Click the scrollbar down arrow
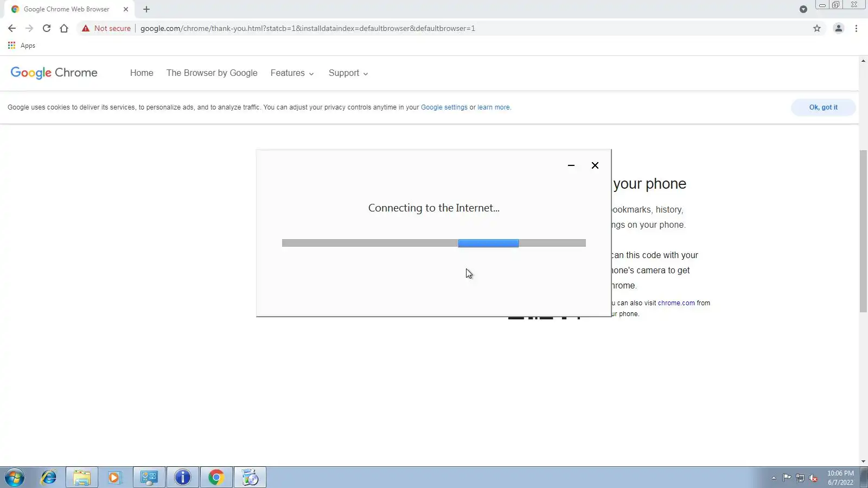 (x=863, y=461)
